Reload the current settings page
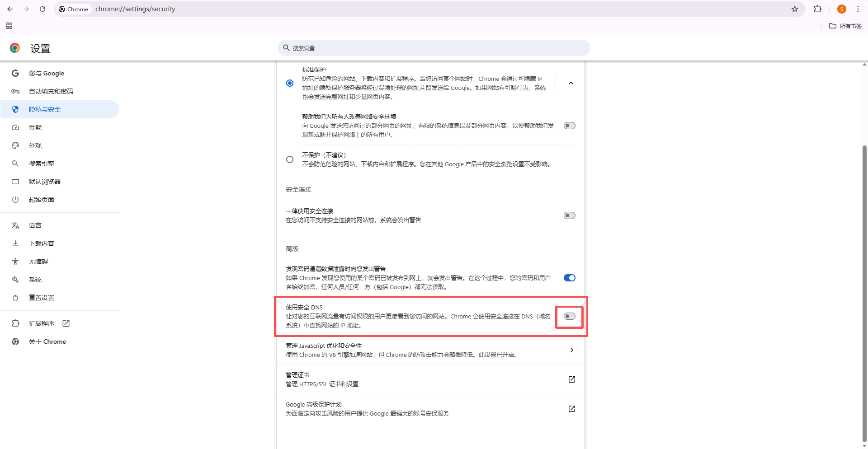 click(42, 9)
